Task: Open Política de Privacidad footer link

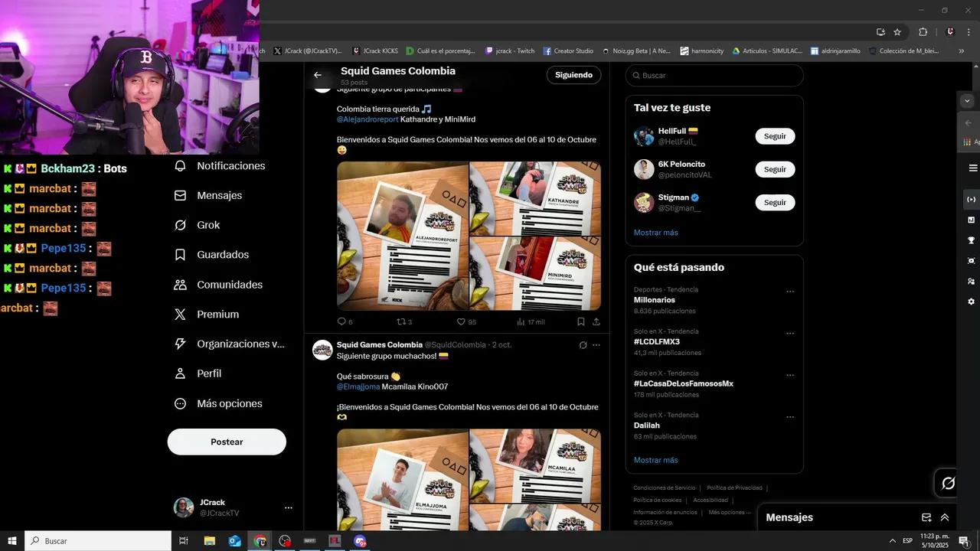Action: (734, 487)
